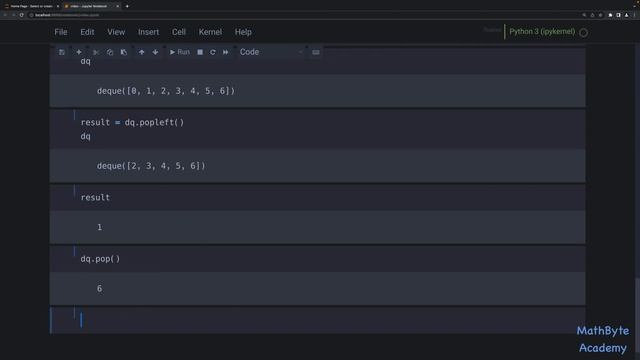
Task: Click the 'dq.pop()' code cell
Action: 318,259
